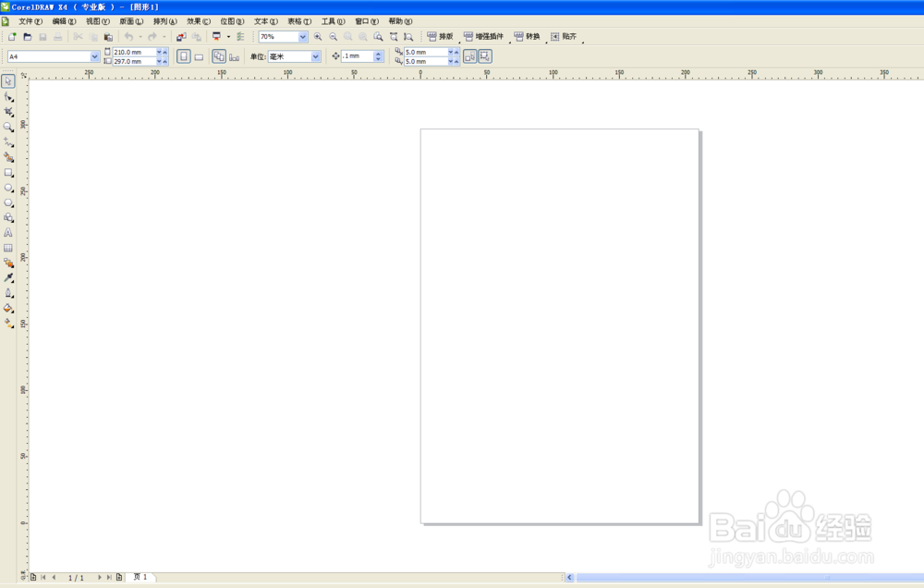Open the units 毫米 dropdown
The height and width of the screenshot is (588, 924).
click(x=315, y=56)
